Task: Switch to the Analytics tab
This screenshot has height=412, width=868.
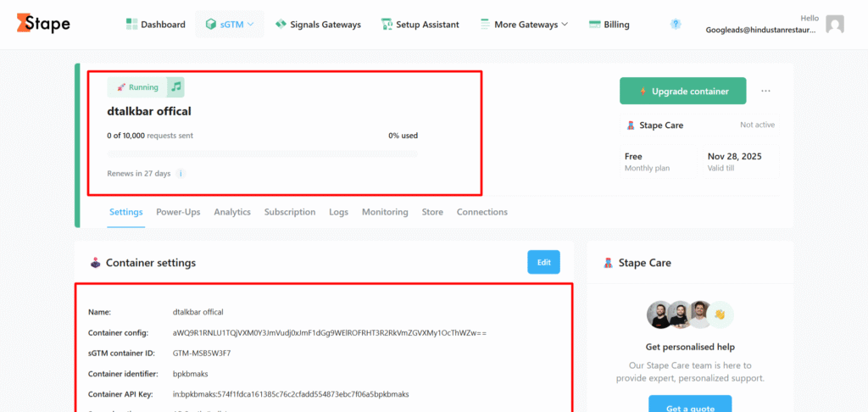Action: pyautogui.click(x=232, y=212)
